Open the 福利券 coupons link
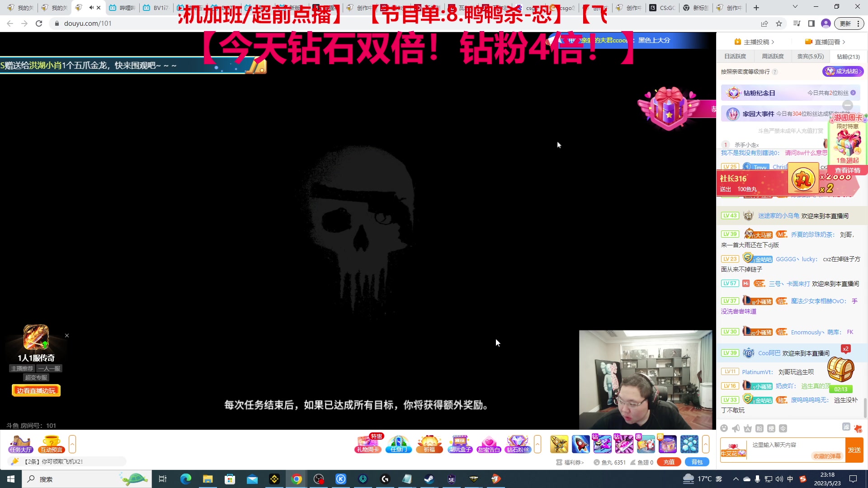The width and height of the screenshot is (868, 488). coord(570,462)
